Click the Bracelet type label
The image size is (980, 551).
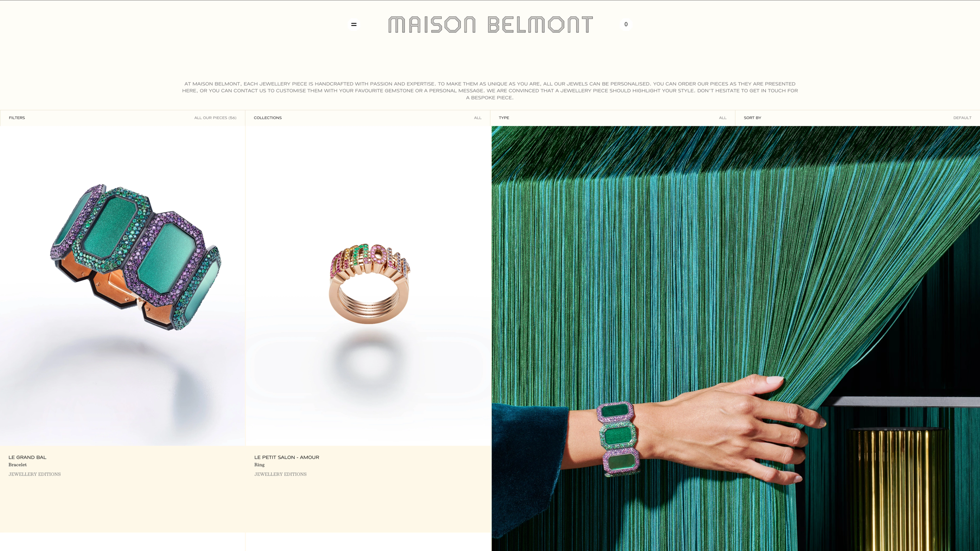coord(18,465)
